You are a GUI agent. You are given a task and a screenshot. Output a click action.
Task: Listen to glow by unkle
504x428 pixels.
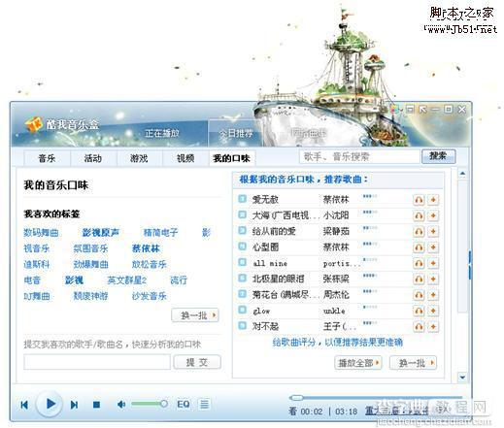pos(419,311)
